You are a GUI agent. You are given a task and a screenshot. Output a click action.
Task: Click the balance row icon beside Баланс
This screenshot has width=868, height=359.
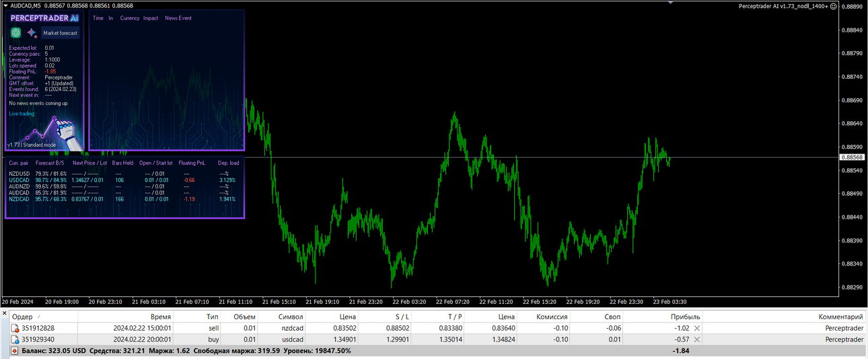pos(5,351)
